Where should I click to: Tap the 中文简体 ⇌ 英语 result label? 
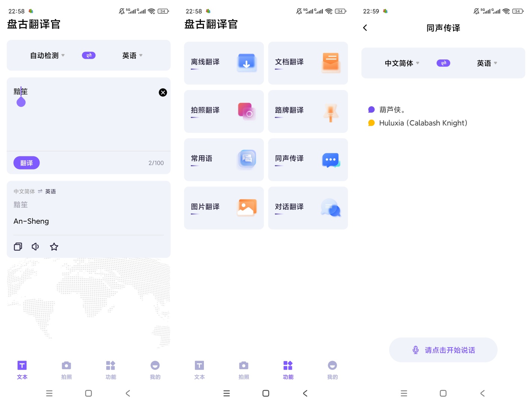pyautogui.click(x=35, y=192)
